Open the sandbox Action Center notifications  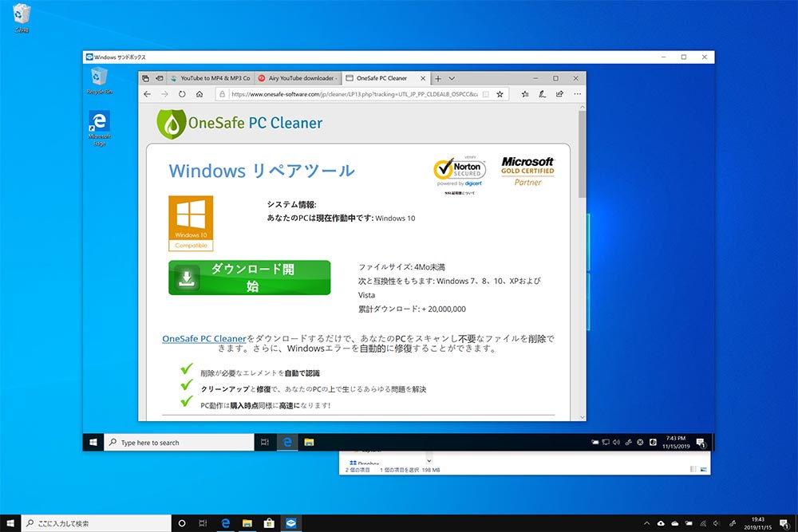tap(701, 443)
